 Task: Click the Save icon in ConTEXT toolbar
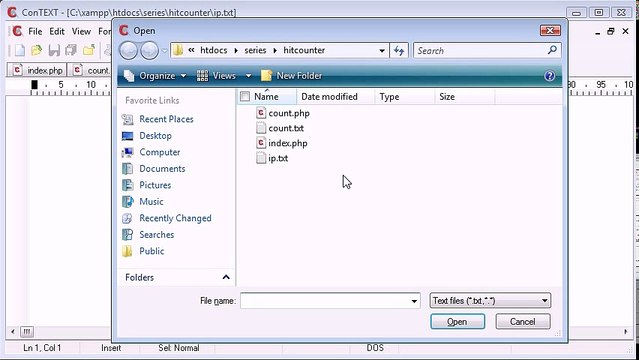pyautogui.click(x=54, y=50)
